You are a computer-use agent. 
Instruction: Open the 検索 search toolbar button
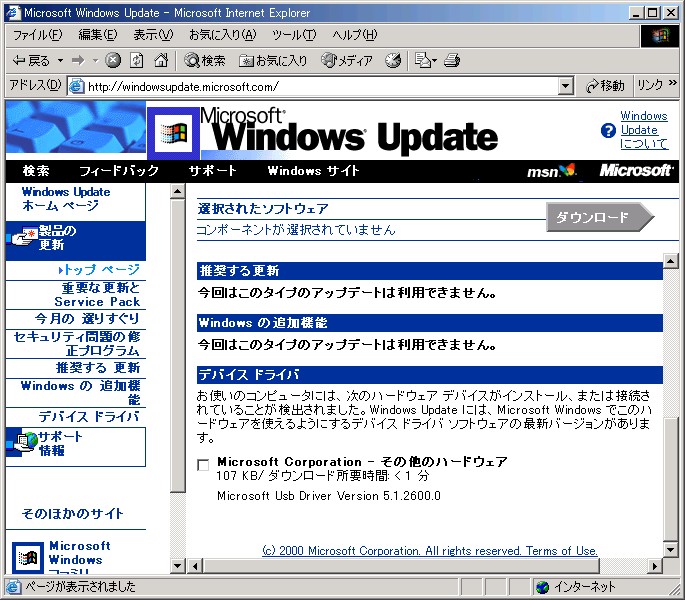pos(204,60)
